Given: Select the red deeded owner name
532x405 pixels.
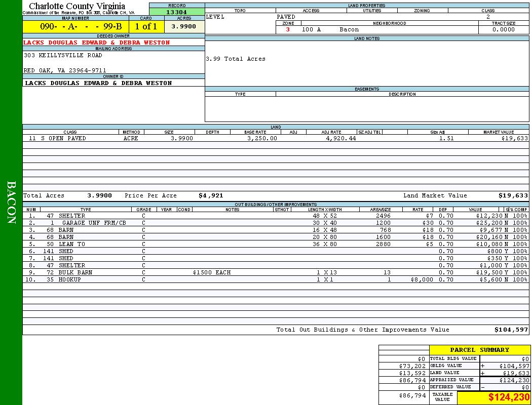Looking at the screenshot, I should [x=96, y=43].
